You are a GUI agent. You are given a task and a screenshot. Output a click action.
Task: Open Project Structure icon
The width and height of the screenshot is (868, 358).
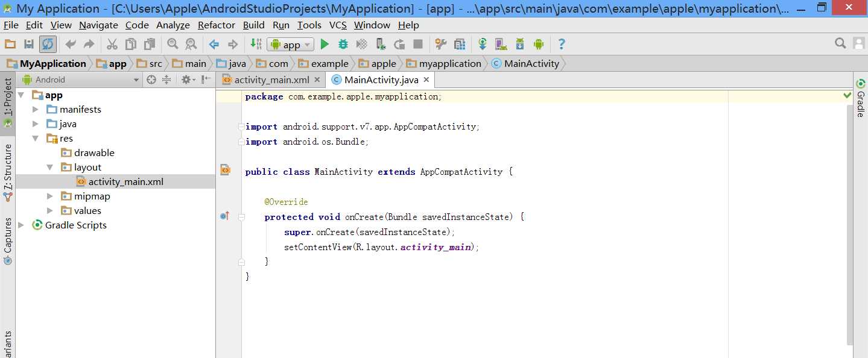[441, 44]
